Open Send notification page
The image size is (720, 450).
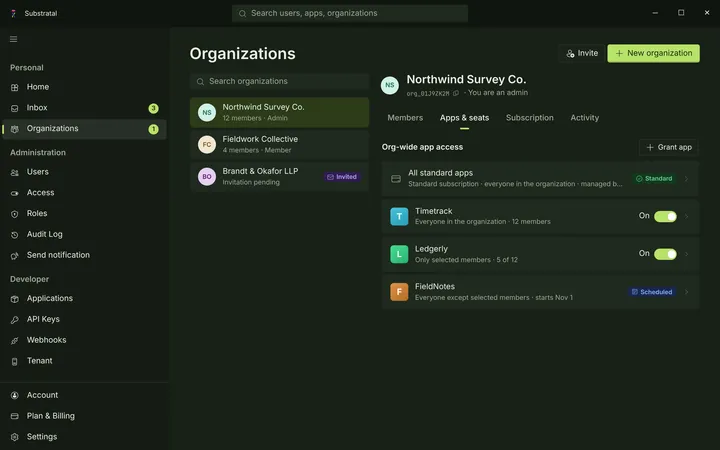(84, 255)
